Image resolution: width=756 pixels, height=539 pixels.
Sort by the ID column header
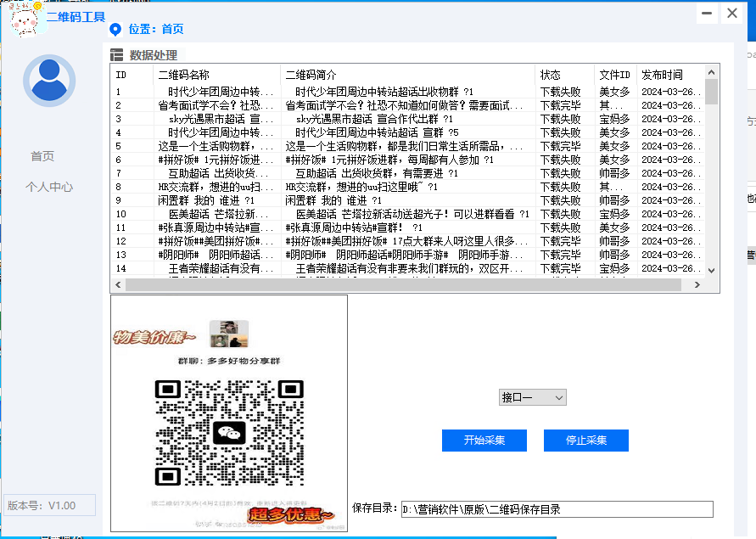[x=132, y=75]
